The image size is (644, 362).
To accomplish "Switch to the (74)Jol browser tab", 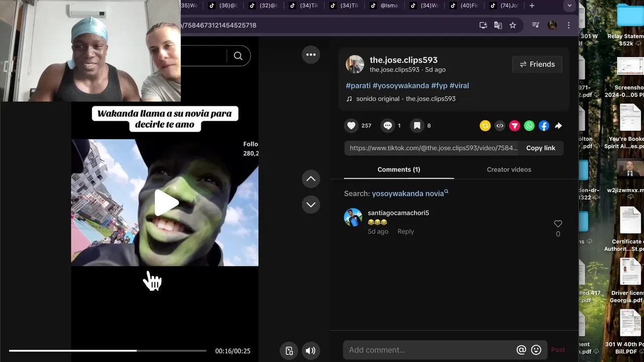I will tap(505, 6).
